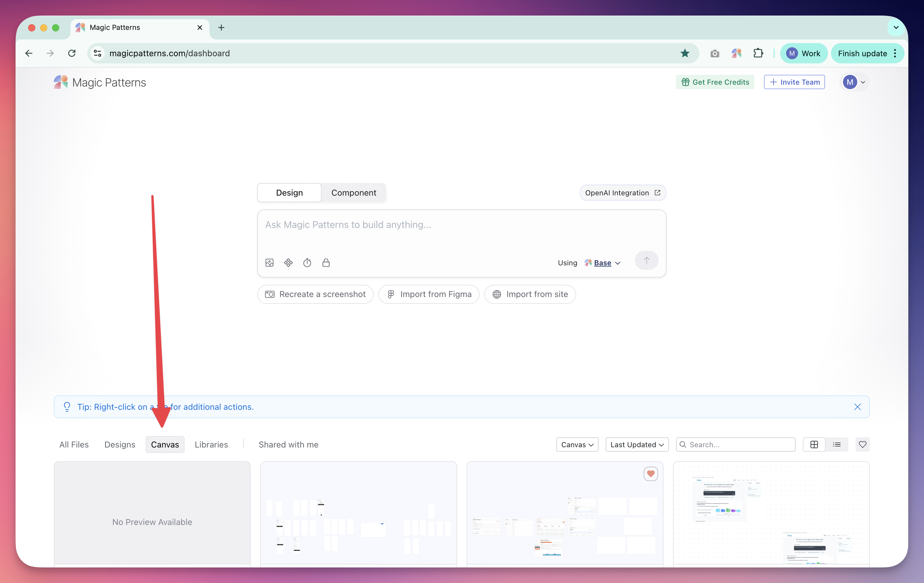Expand the Canvas filter dropdown
This screenshot has width=924, height=583.
click(577, 445)
